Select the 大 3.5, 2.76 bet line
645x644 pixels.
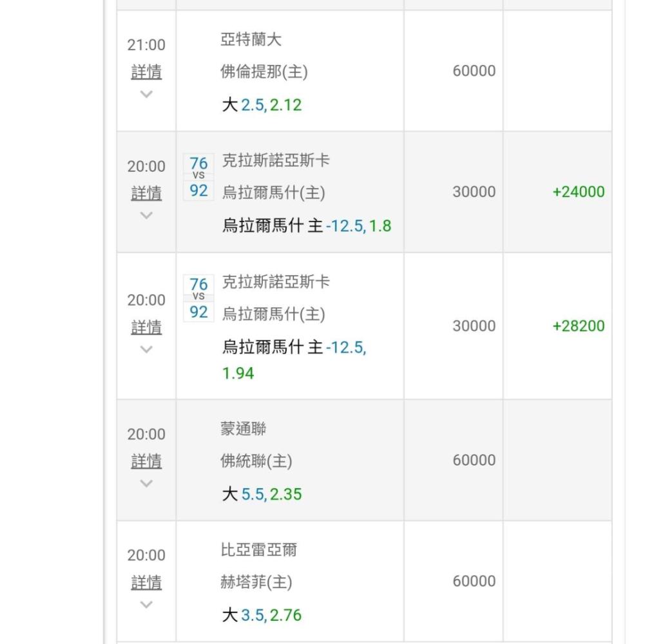[x=262, y=615]
